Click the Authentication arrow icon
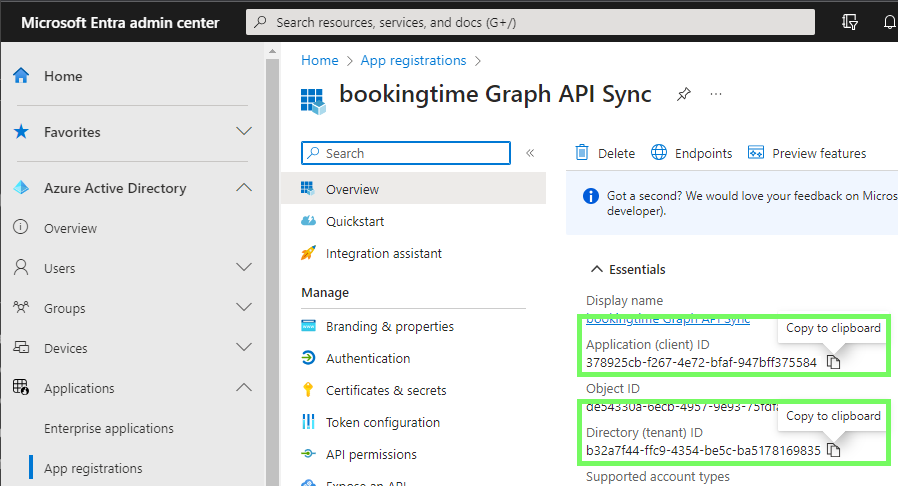The width and height of the screenshot is (898, 486). click(308, 358)
